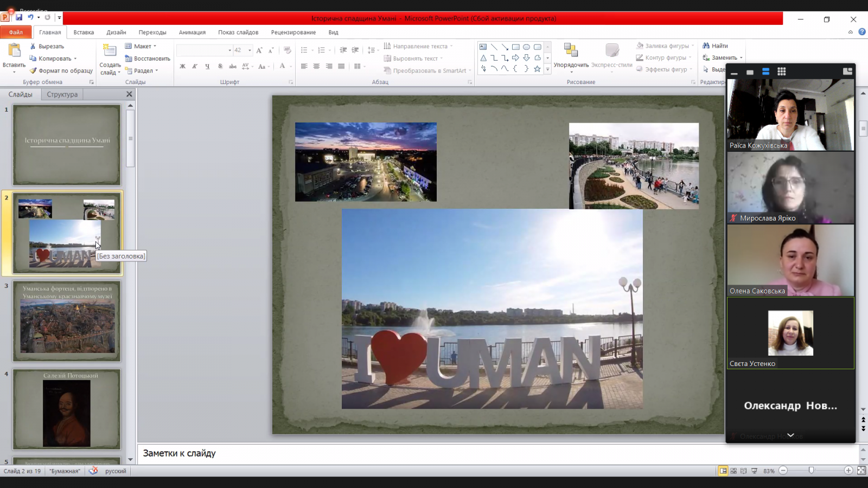
Task: Switch to Slide Sorter view icon
Action: coord(733,471)
